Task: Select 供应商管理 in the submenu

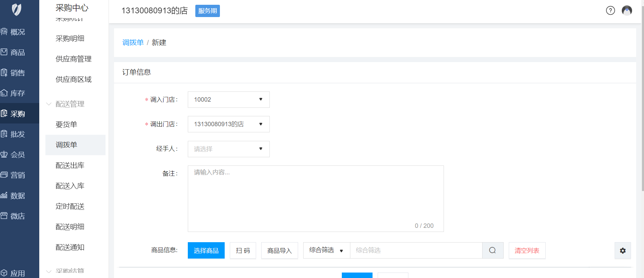Action: click(x=73, y=59)
